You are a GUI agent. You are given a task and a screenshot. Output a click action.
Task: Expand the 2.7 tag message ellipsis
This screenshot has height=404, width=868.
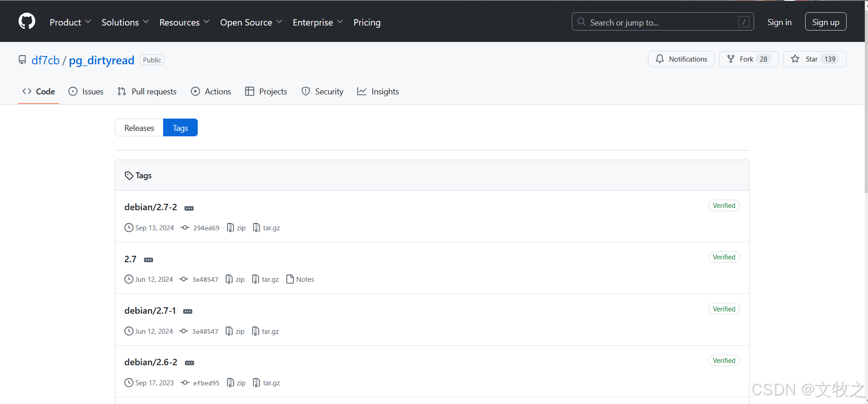149,260
